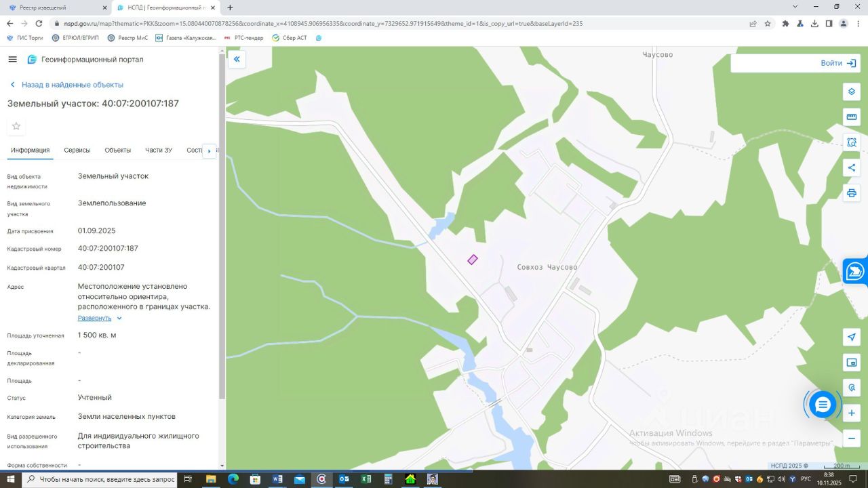This screenshot has height=488, width=868.
Task: Bookmark this page with the star icon
Action: click(768, 23)
